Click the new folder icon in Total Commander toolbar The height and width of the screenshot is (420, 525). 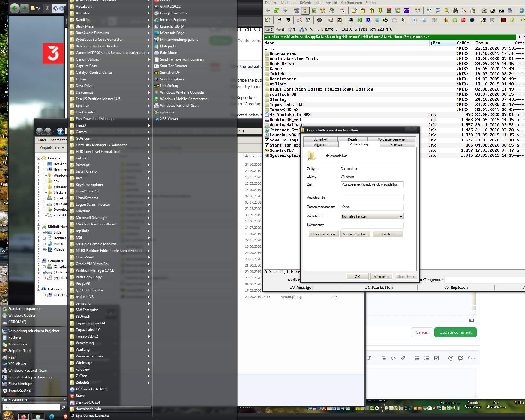[x=354, y=10]
